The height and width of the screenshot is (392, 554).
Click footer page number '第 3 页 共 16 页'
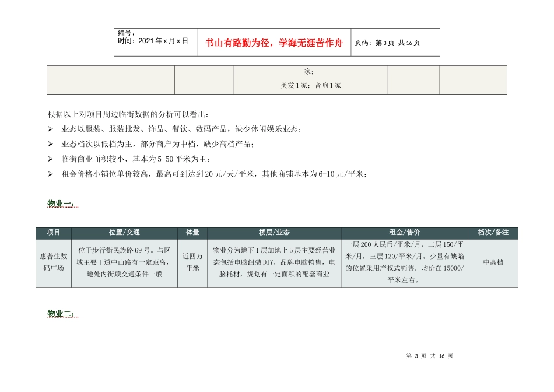tap(430, 356)
